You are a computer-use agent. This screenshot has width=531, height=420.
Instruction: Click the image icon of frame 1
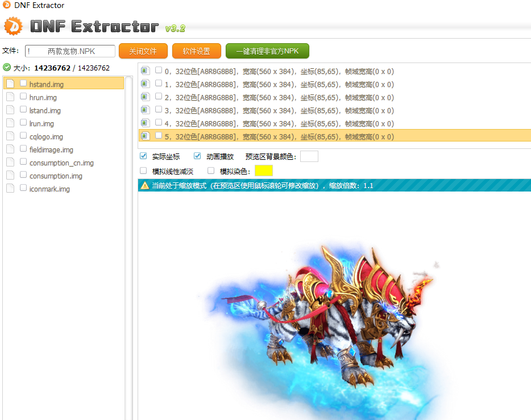pos(146,84)
